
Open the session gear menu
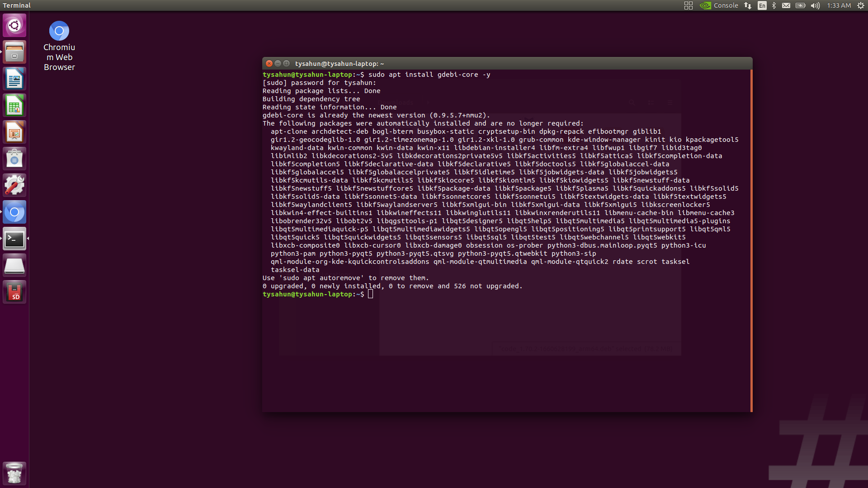860,5
